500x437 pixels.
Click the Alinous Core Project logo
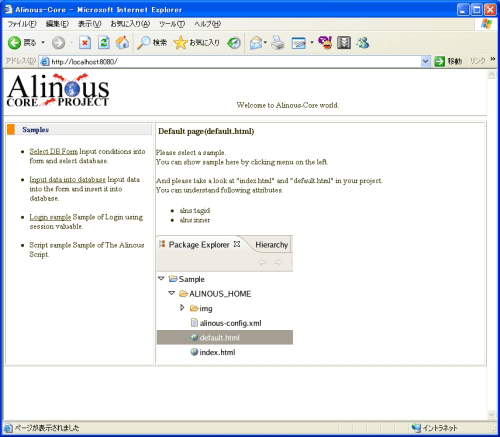(x=58, y=90)
